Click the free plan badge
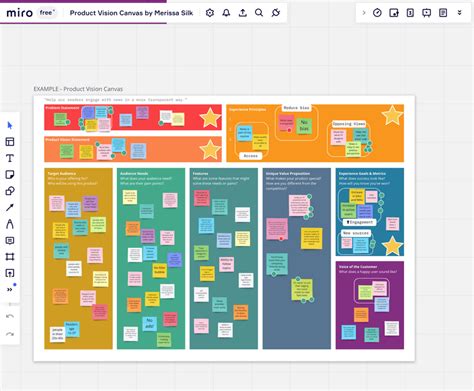This screenshot has width=474, height=391. coord(46,13)
